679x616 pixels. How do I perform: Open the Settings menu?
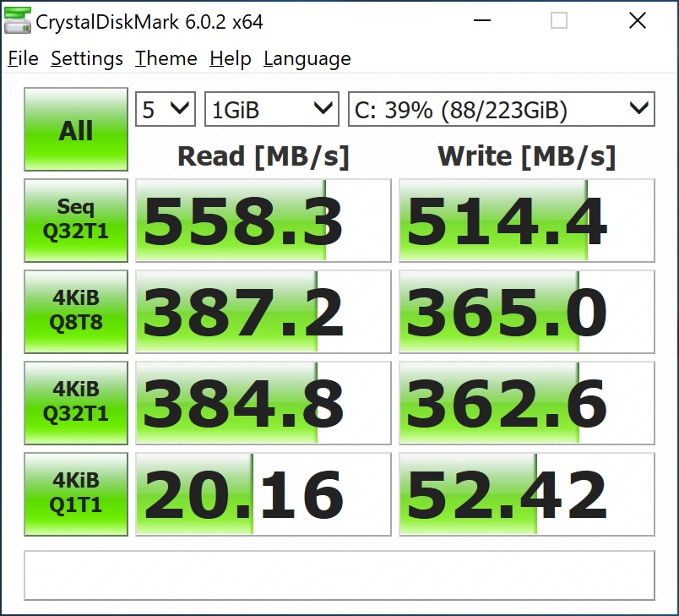click(x=87, y=58)
